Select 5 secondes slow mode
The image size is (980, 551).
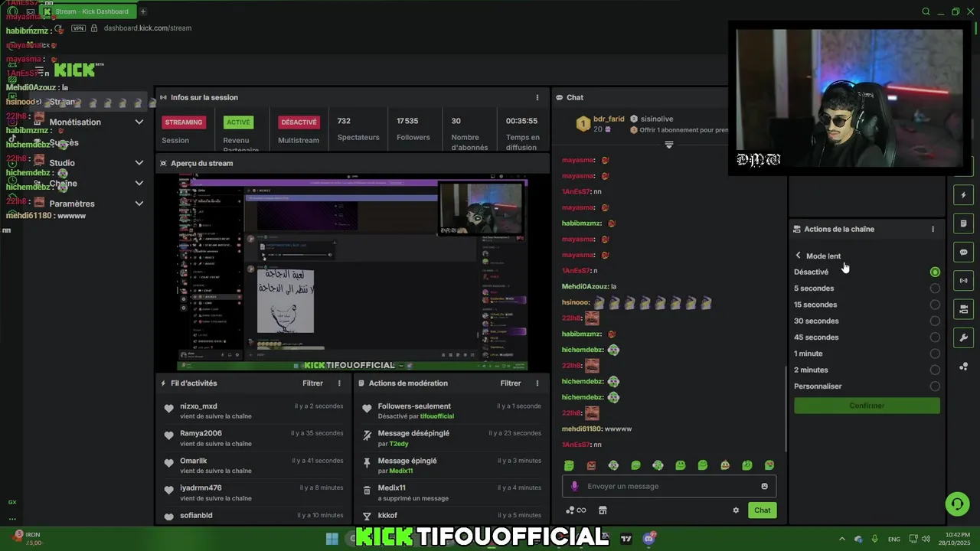coord(867,289)
